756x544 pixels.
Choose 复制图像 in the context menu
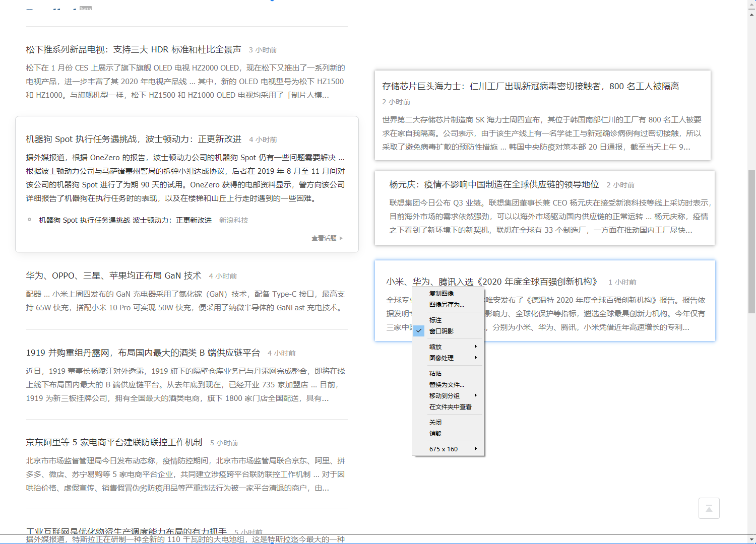pos(448,293)
